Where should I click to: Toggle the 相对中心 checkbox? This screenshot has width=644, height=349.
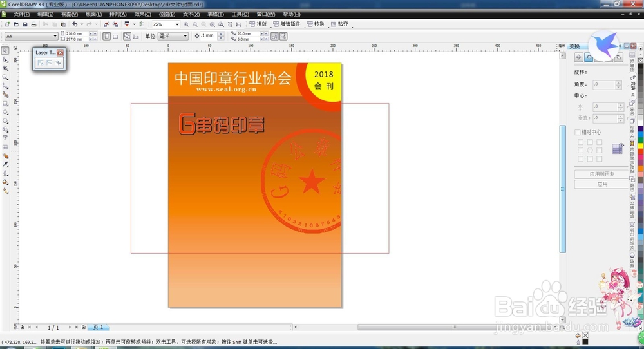tap(577, 132)
